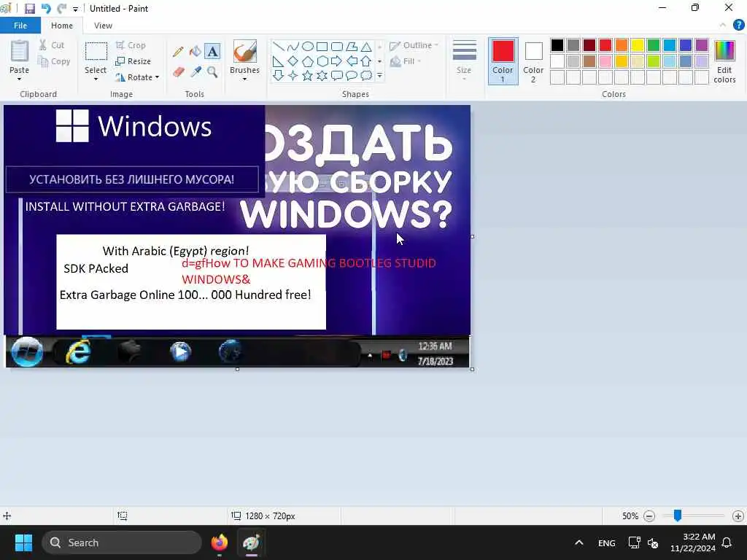
Task: Click the zoom slider thumb
Action: tap(678, 516)
